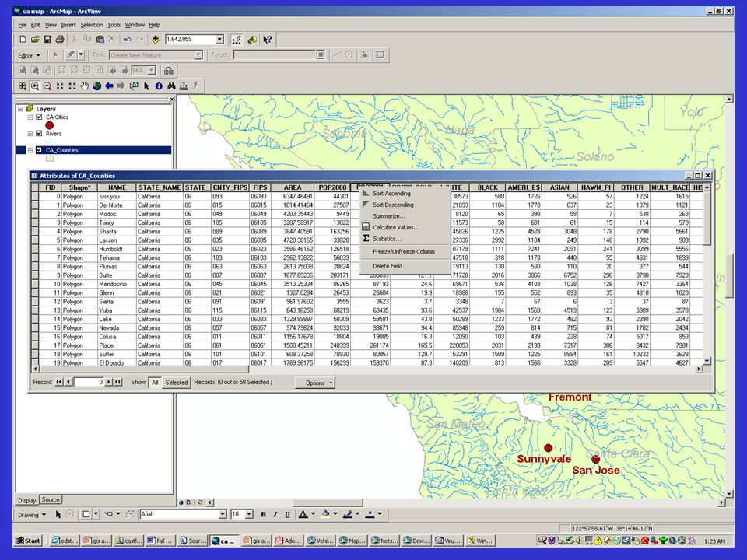This screenshot has height=560, width=747.
Task: Open table Options dropdown button
Action: [x=315, y=383]
